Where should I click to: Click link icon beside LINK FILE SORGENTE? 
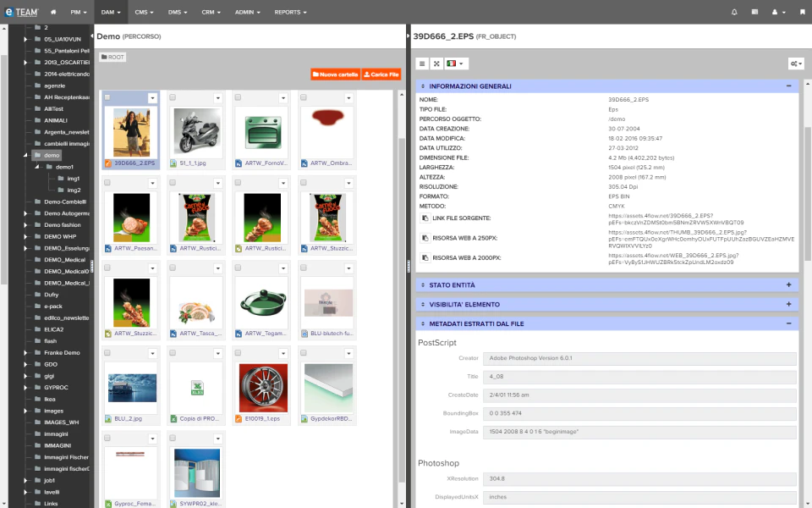pyautogui.click(x=426, y=217)
